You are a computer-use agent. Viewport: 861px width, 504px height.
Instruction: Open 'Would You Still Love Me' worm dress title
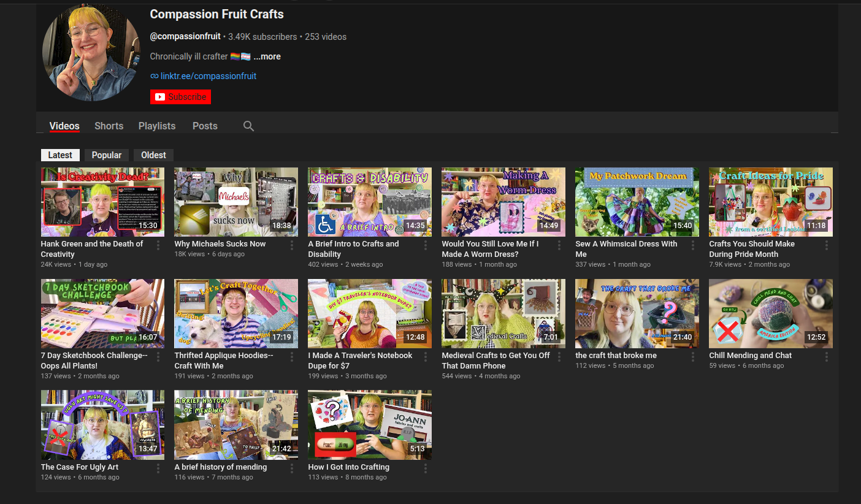coord(491,249)
